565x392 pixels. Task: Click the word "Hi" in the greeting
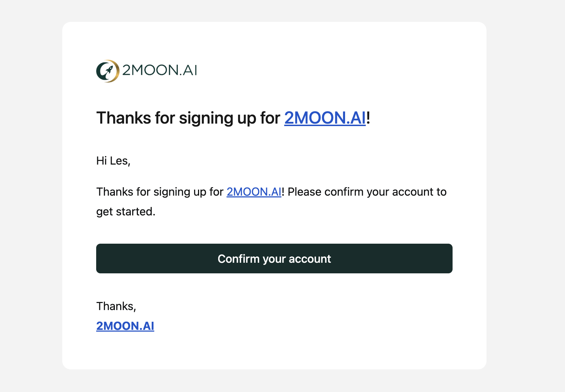[101, 161]
